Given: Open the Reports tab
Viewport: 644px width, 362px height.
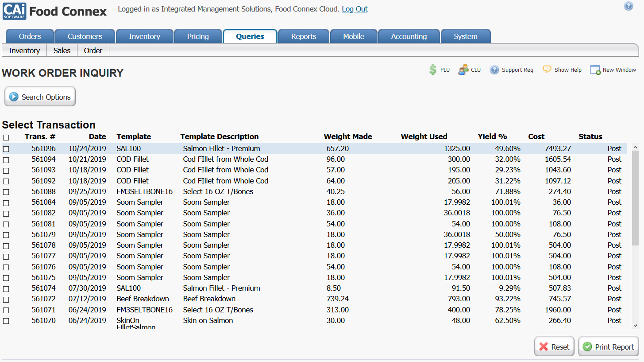Looking at the screenshot, I should 304,36.
